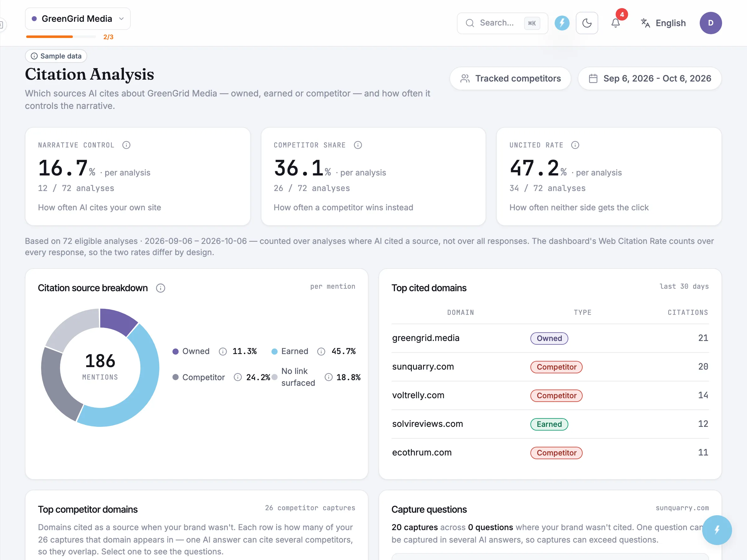Click the calendar icon in date range button
The image size is (747, 560).
tap(593, 78)
